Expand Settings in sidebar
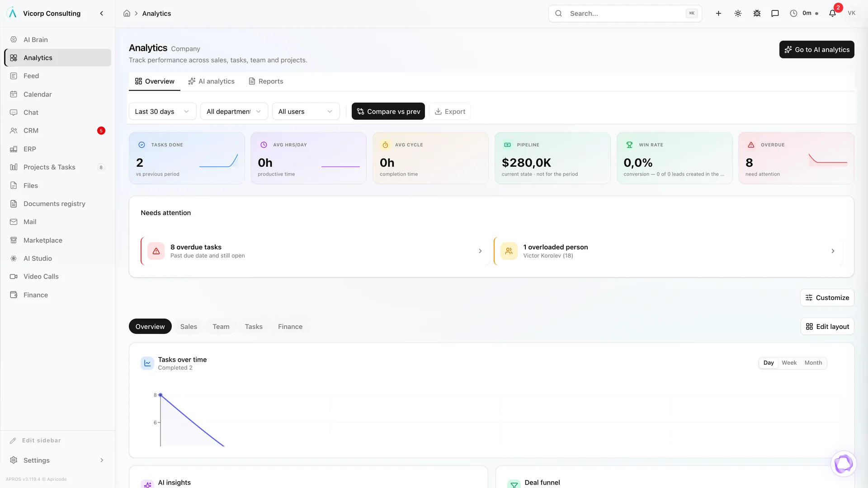Image resolution: width=868 pixels, height=488 pixels. click(x=57, y=460)
